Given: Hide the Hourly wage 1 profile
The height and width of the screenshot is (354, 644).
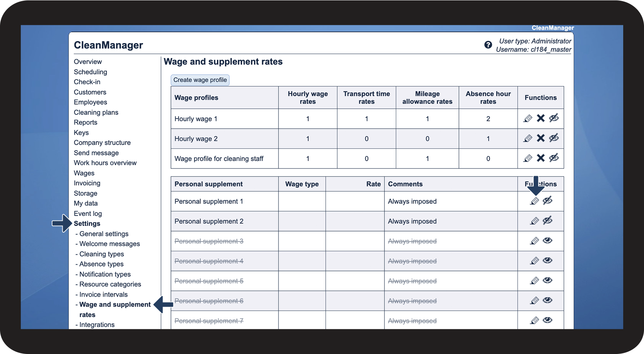Looking at the screenshot, I should pyautogui.click(x=554, y=118).
